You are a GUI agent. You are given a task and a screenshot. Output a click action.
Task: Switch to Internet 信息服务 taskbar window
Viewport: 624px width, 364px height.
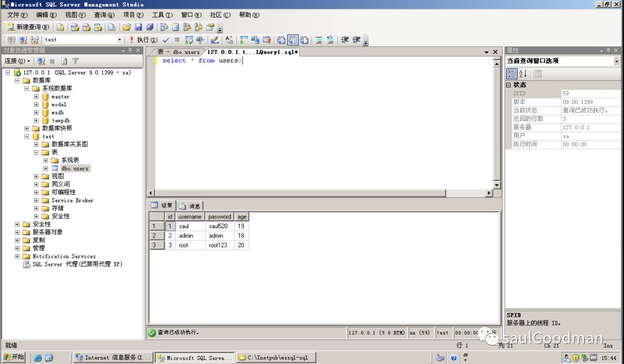pos(113,358)
